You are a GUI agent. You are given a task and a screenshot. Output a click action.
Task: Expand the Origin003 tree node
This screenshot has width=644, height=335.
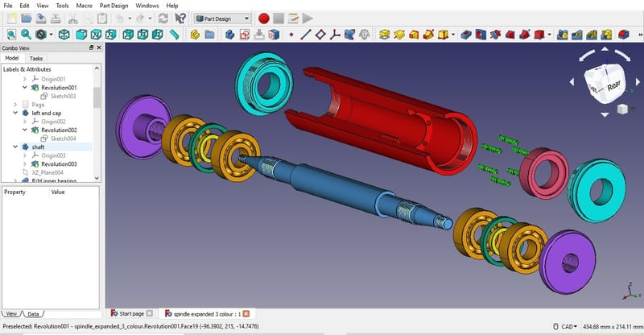click(25, 155)
